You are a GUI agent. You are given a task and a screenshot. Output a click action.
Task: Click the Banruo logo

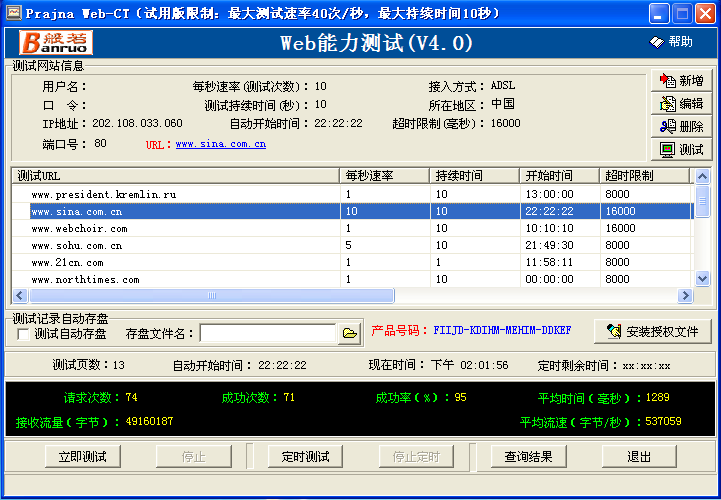tap(56, 42)
